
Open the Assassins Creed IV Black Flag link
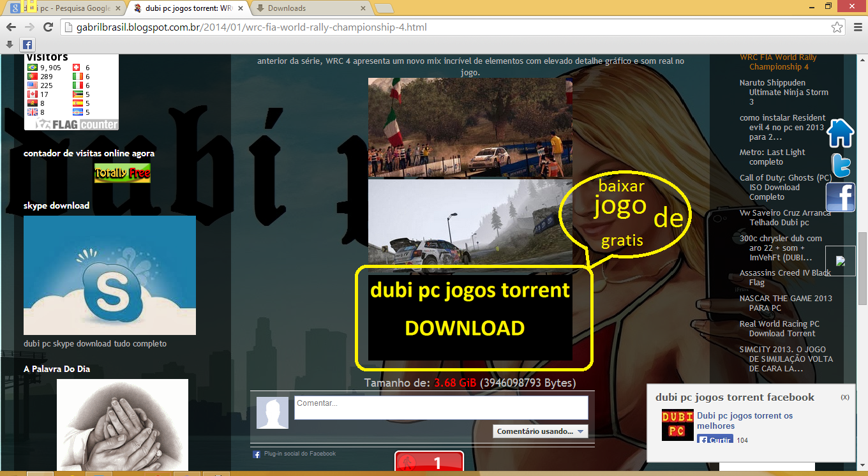tap(785, 278)
